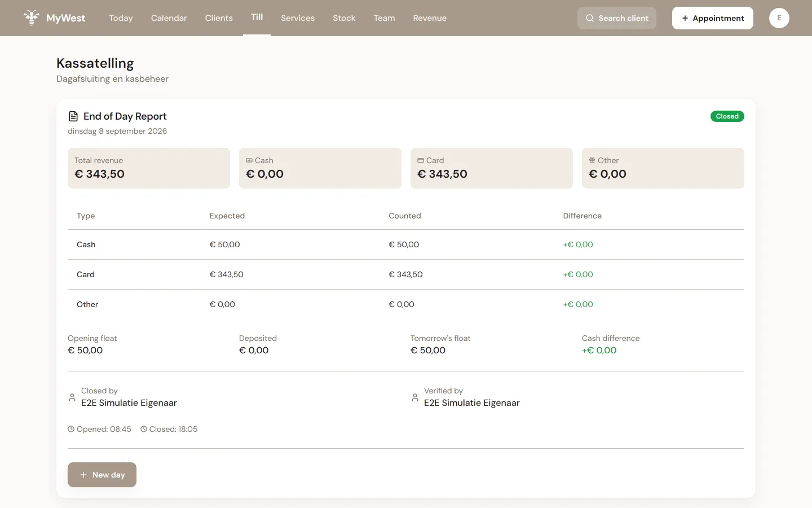Click the cash banknote icon in Cash card
The width and height of the screenshot is (812, 508).
[x=249, y=160]
